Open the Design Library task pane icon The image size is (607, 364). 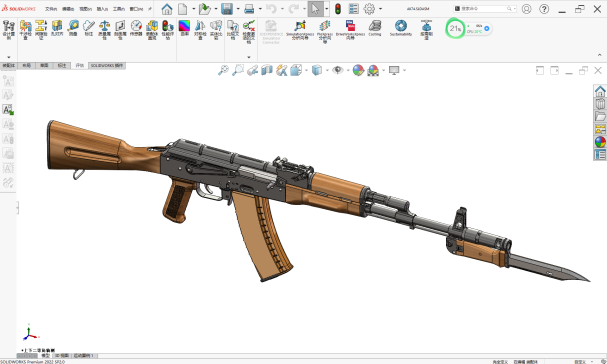click(600, 104)
